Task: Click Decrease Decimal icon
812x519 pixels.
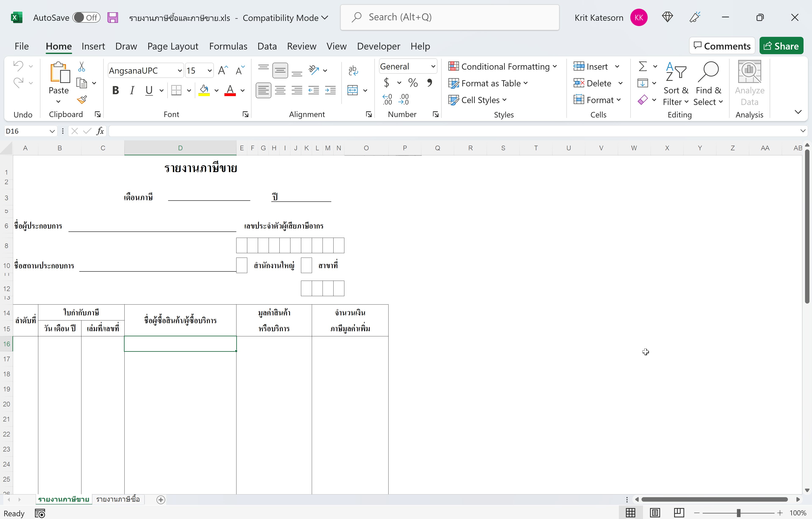Action: point(404,99)
